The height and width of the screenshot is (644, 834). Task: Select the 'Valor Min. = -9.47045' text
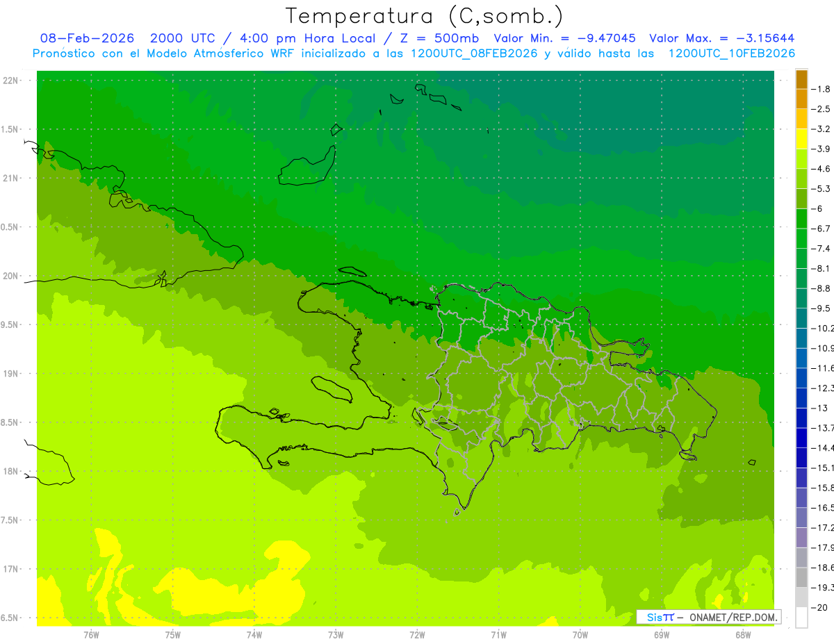pyautogui.click(x=565, y=38)
